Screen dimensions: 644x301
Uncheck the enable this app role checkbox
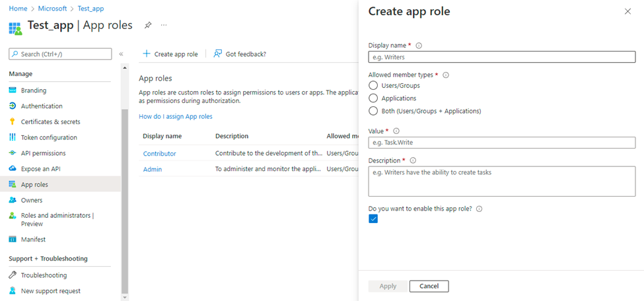(x=373, y=219)
